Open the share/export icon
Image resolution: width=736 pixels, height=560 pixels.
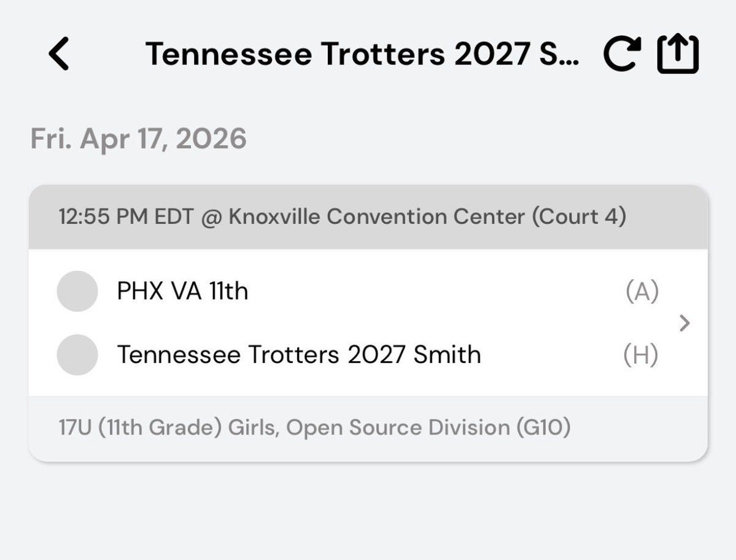[678, 54]
